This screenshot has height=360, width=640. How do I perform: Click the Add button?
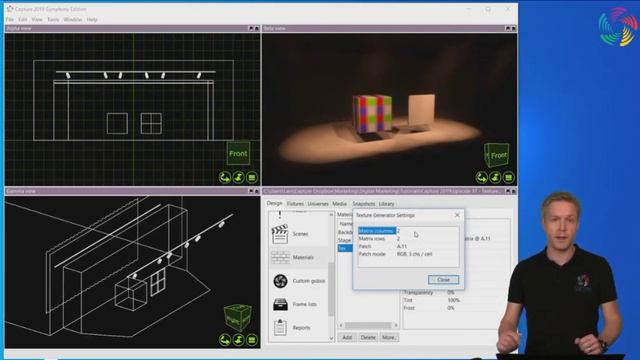(x=347, y=338)
